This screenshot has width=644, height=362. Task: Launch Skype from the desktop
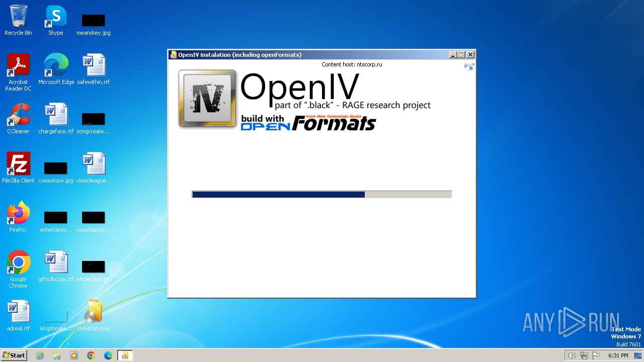pos(56,20)
